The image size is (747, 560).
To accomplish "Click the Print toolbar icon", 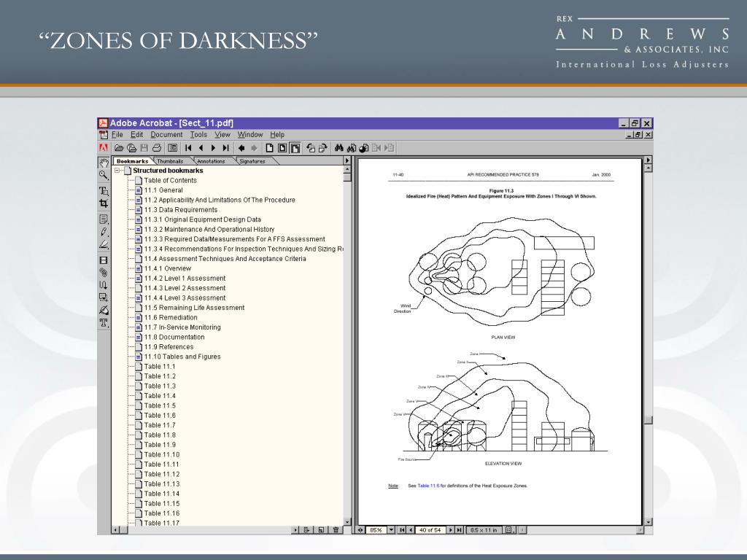I will coord(157,148).
